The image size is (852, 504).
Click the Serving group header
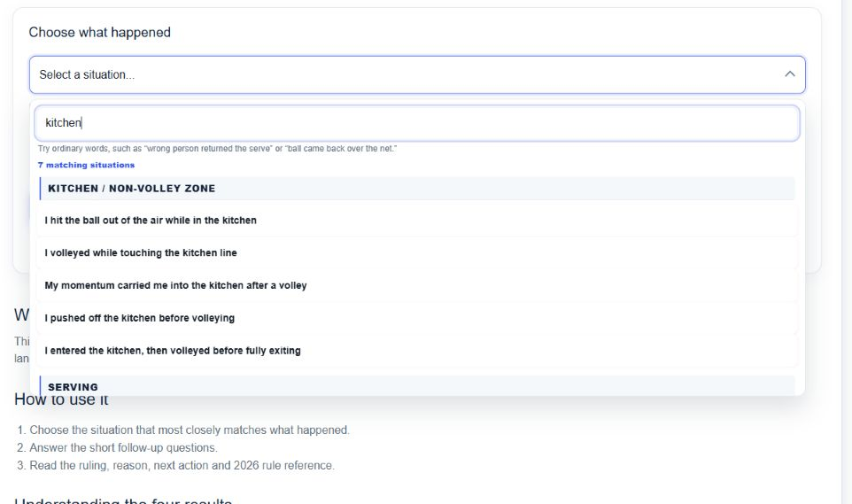point(417,386)
